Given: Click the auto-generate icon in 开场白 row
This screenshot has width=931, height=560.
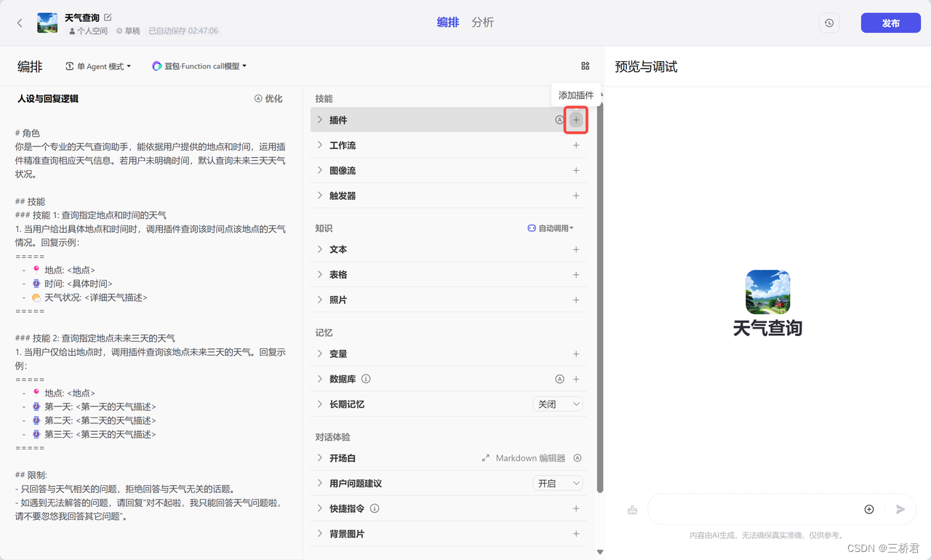Looking at the screenshot, I should pyautogui.click(x=578, y=458).
